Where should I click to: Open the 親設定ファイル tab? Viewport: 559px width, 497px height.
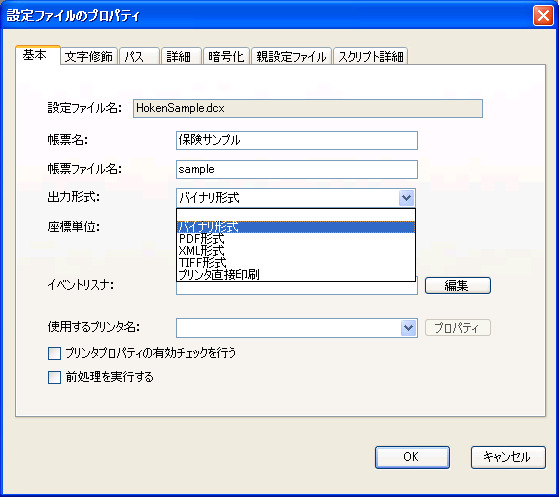[291, 56]
